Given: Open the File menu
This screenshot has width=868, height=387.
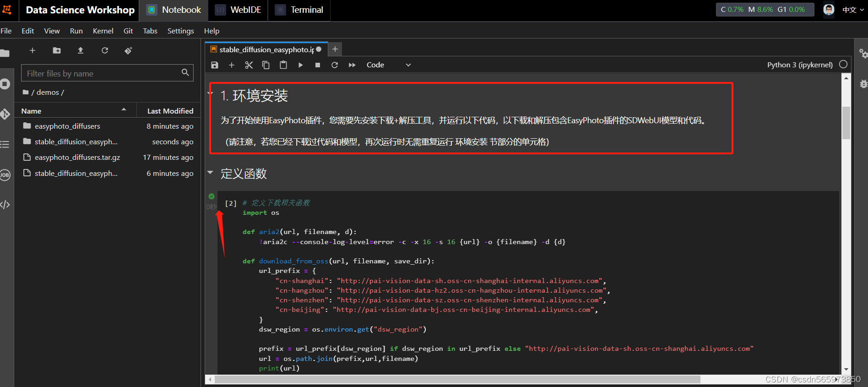Looking at the screenshot, I should [6, 31].
